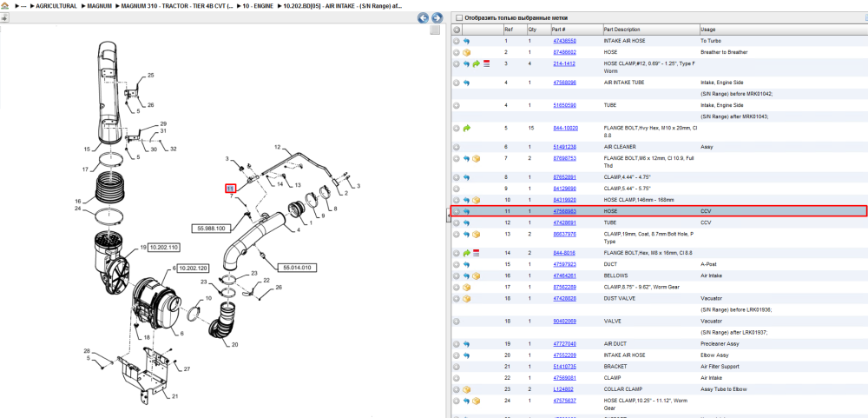Sort table by Ref column header
Image resolution: width=868 pixels, height=418 pixels.
click(508, 30)
